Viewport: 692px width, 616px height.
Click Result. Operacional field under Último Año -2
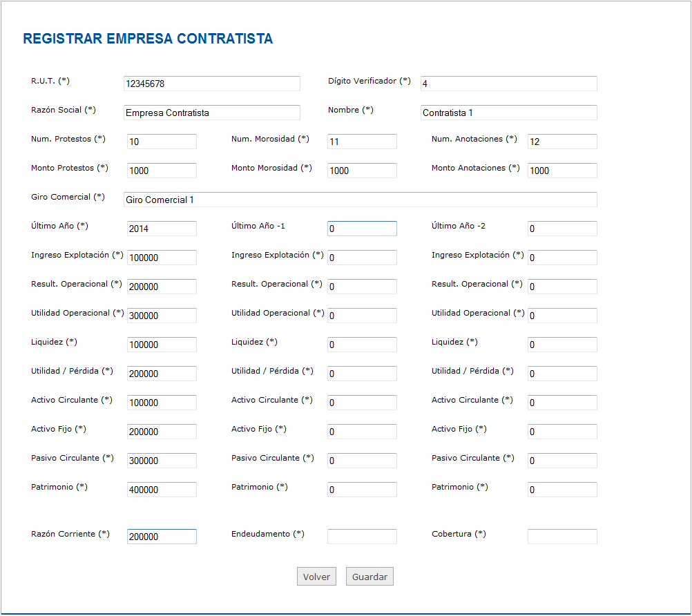coord(562,287)
